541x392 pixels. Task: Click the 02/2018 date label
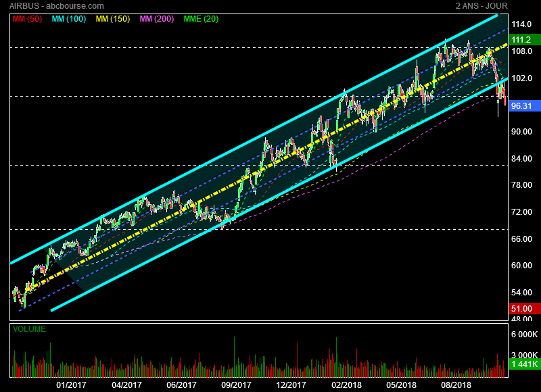click(347, 385)
